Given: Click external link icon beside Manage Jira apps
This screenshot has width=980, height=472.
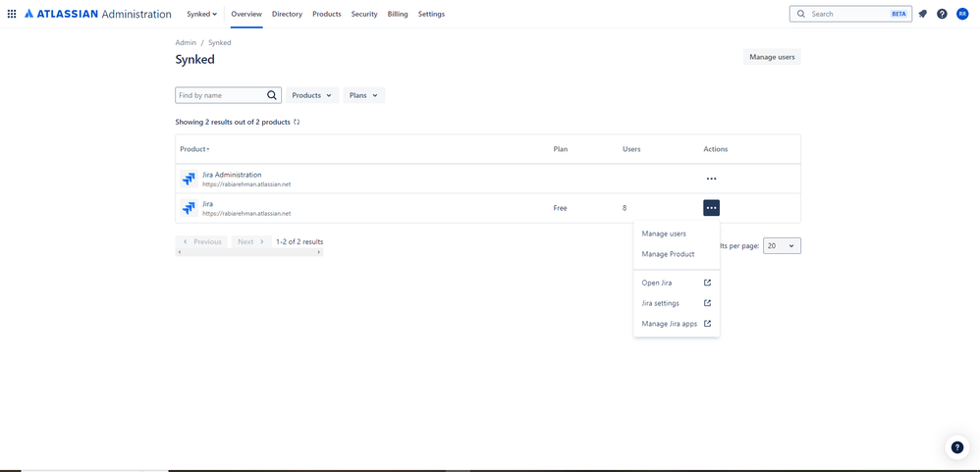Looking at the screenshot, I should 707,324.
